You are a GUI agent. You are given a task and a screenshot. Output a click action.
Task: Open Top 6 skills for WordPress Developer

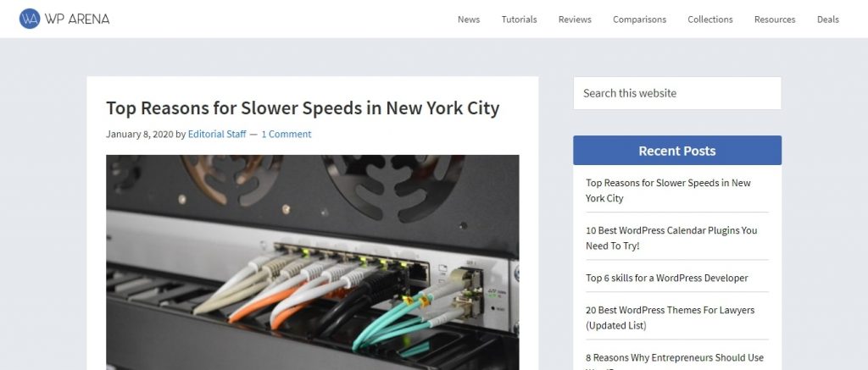click(x=666, y=278)
